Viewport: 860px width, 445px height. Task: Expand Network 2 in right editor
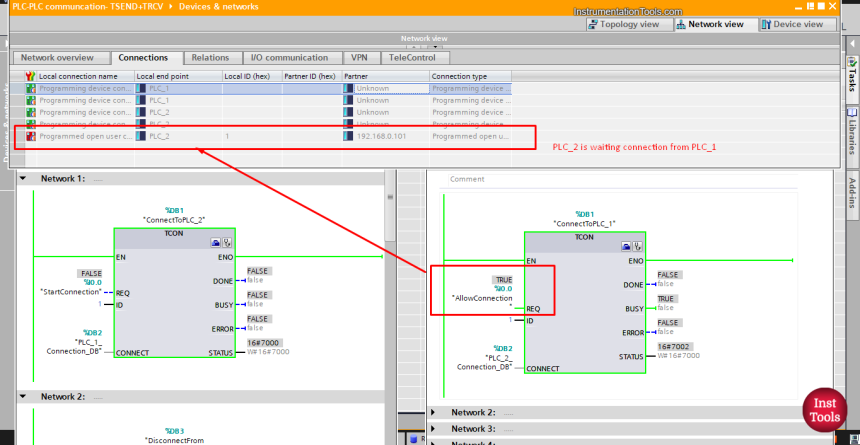coord(433,412)
